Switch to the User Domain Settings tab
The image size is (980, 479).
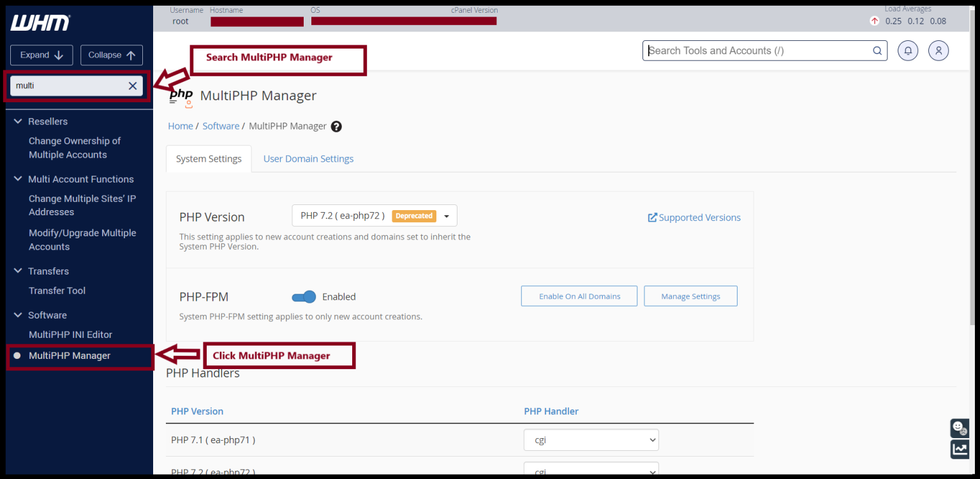coord(308,158)
